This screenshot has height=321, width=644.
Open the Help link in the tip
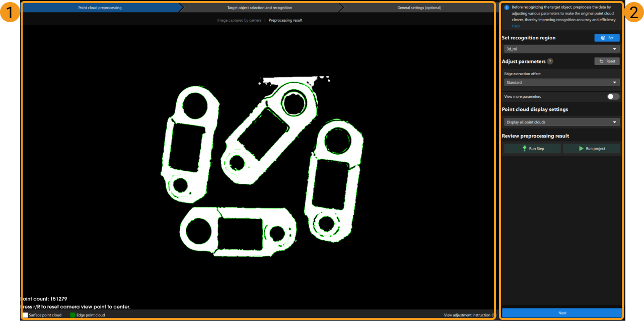(x=516, y=26)
